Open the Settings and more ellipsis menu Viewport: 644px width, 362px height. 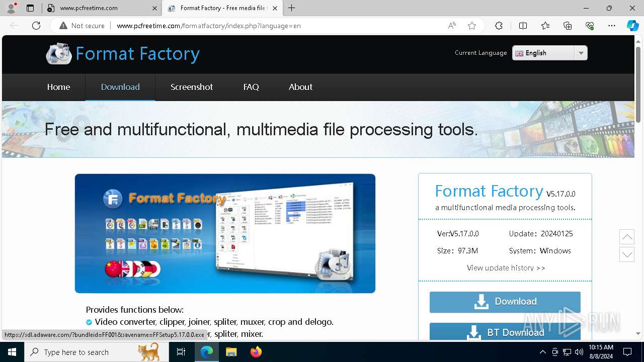[x=612, y=26]
